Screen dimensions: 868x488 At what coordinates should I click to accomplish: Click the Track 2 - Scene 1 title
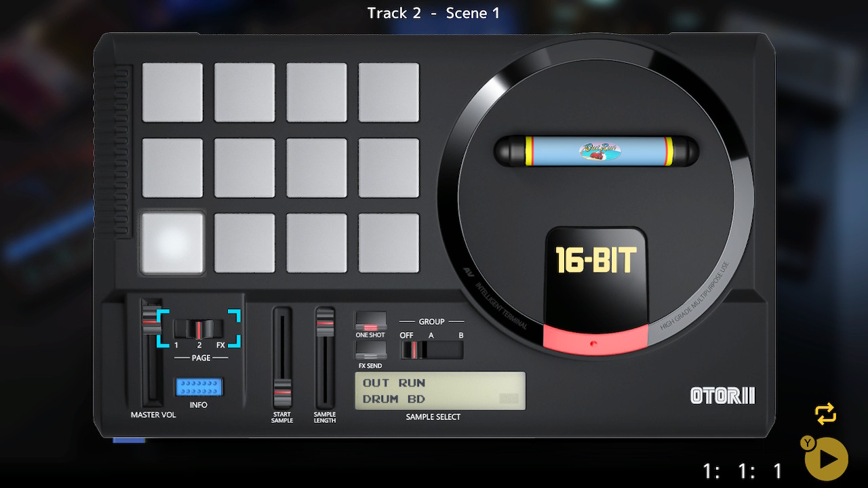[433, 12]
